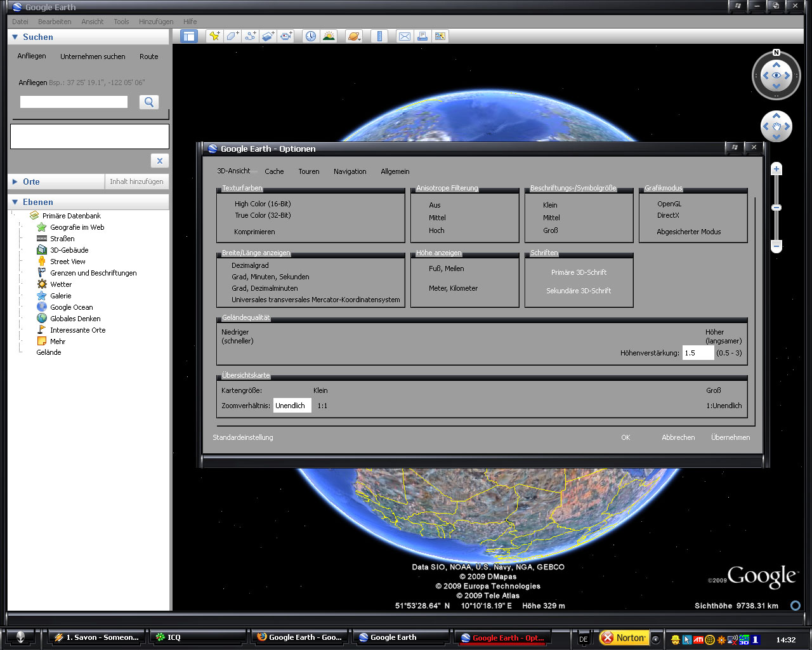This screenshot has width=812, height=650.
Task: Click the add polygon toolbar icon
Action: [x=232, y=36]
